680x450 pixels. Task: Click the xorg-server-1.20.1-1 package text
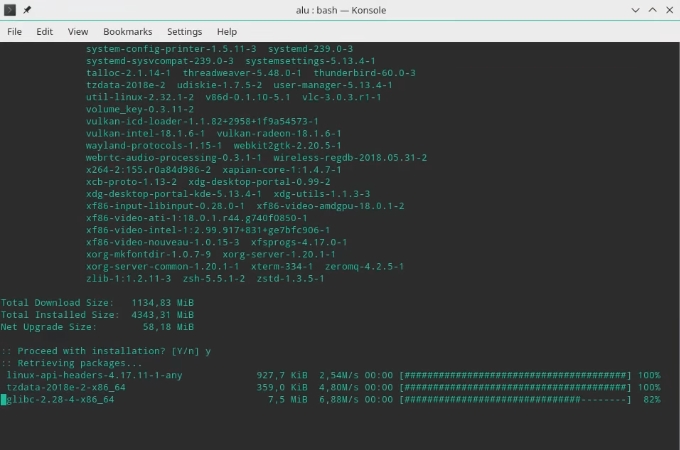coord(279,254)
